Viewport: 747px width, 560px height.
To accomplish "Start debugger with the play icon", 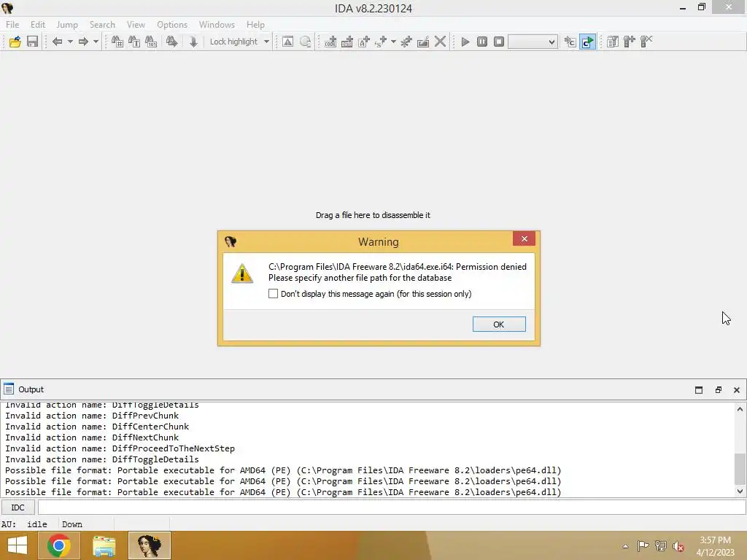I will pos(465,42).
